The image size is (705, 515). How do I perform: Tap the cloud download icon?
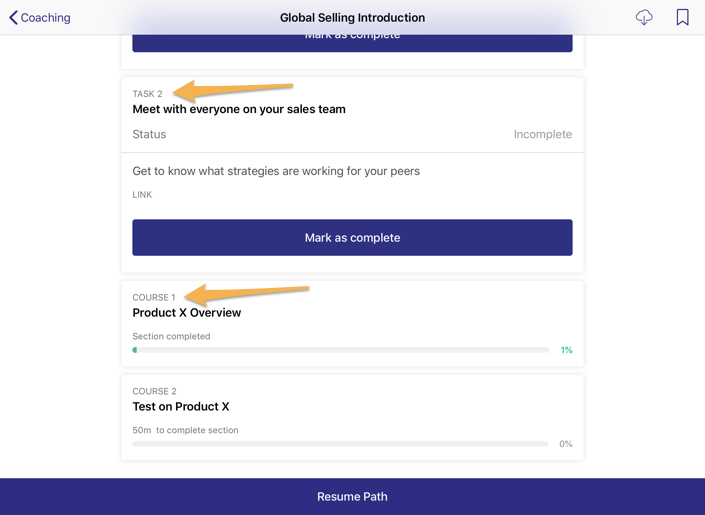coord(644,17)
